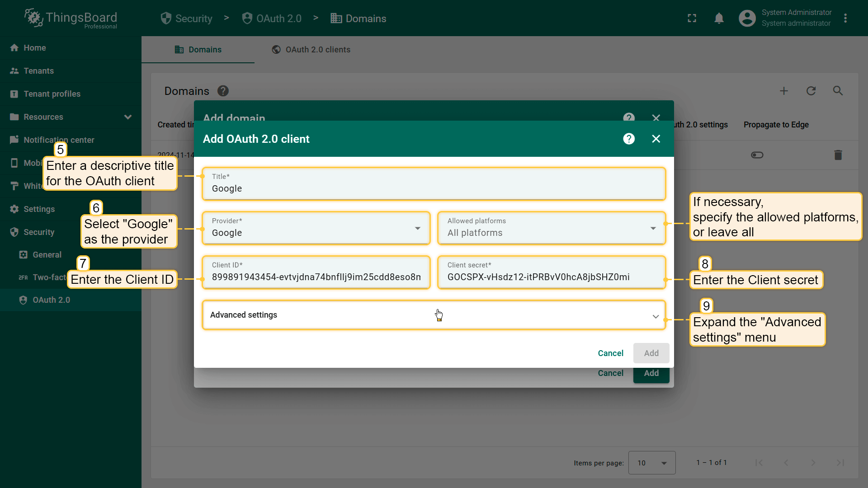Click the Add button in Add domain dialog
The image size is (868, 488).
click(651, 375)
